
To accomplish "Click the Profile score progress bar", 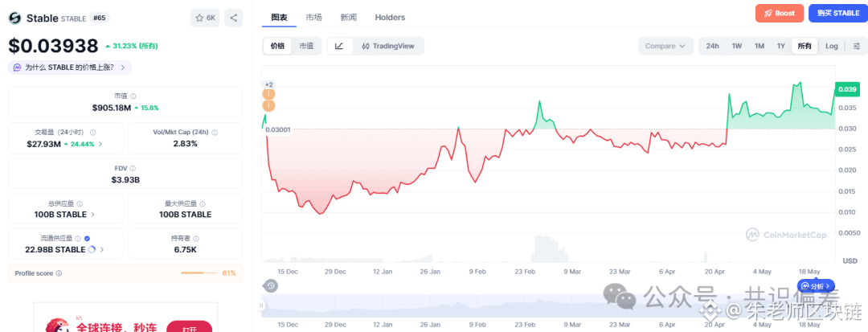I will (x=199, y=273).
